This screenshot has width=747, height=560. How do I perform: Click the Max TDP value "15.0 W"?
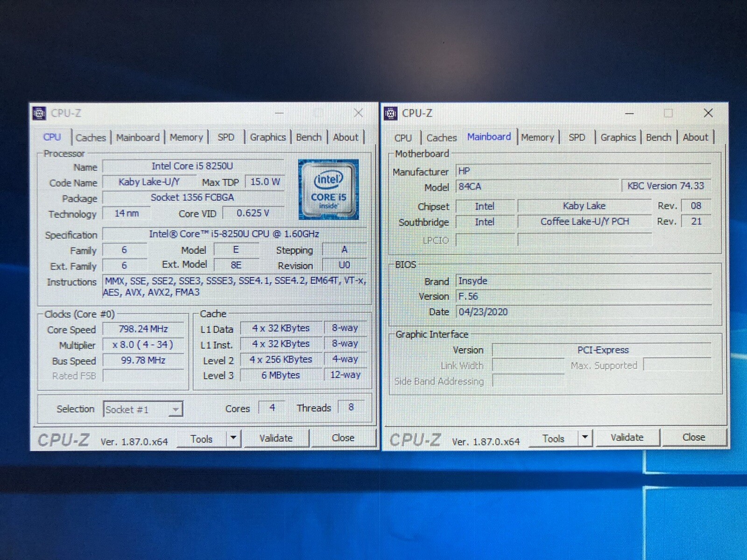tap(265, 182)
